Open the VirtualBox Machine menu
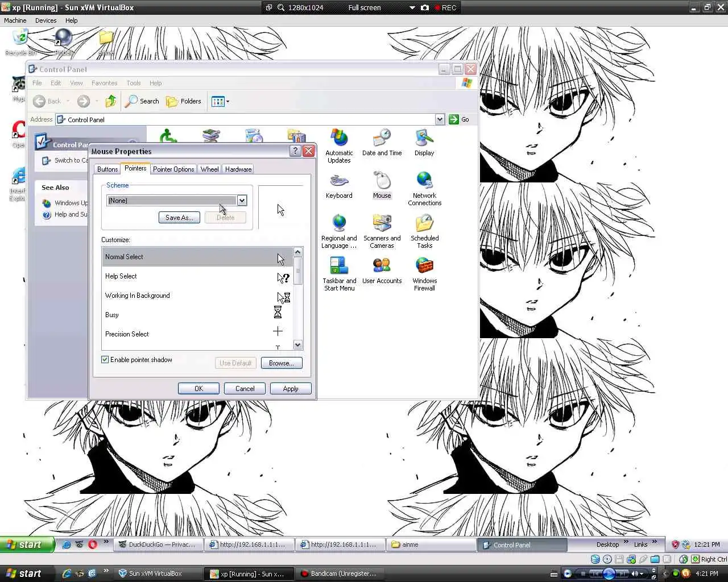The height and width of the screenshot is (582, 728). pos(15,20)
